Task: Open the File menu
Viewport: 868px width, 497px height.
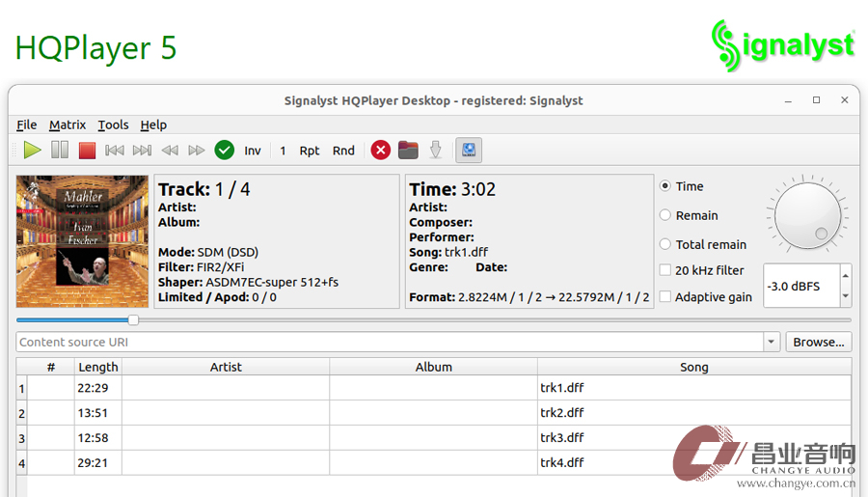Action: click(x=26, y=125)
